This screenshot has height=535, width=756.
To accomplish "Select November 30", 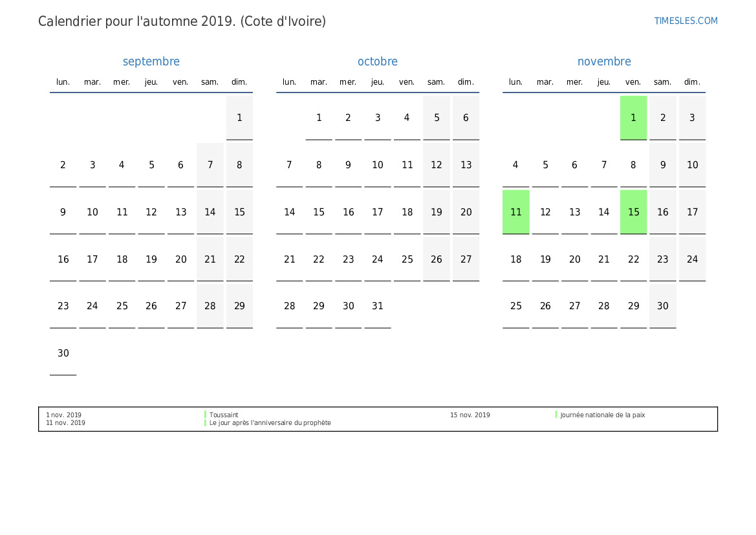I will (663, 306).
